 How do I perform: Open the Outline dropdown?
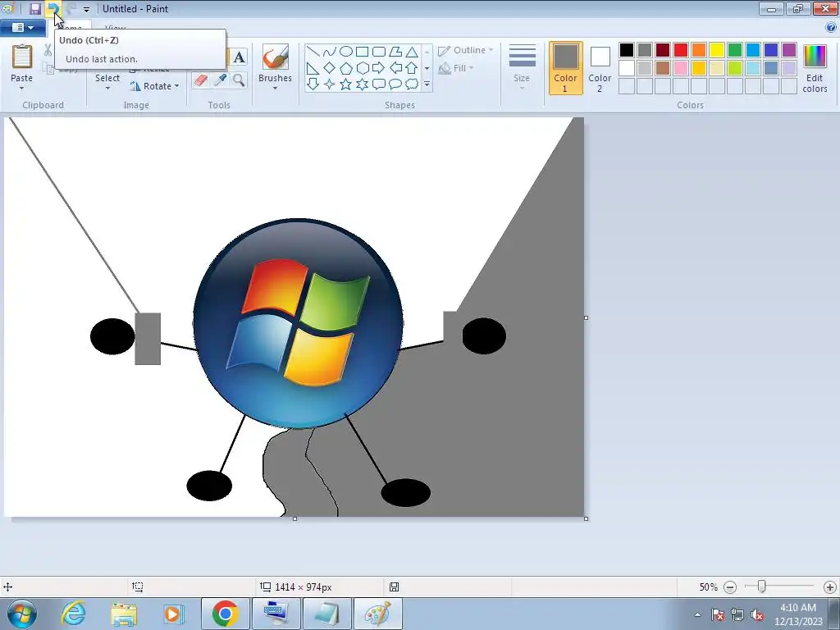[466, 50]
